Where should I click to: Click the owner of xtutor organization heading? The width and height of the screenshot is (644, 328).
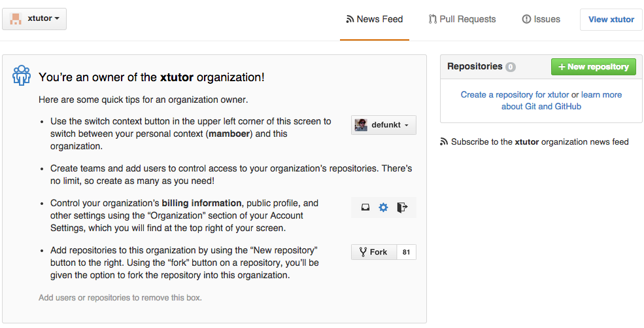click(152, 77)
